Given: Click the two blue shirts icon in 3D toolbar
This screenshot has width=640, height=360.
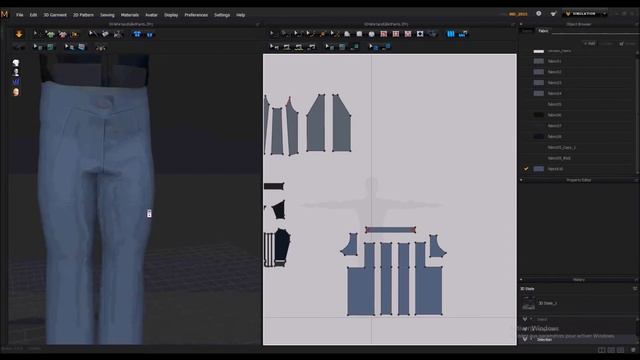Looking at the screenshot, I should 137,34.
